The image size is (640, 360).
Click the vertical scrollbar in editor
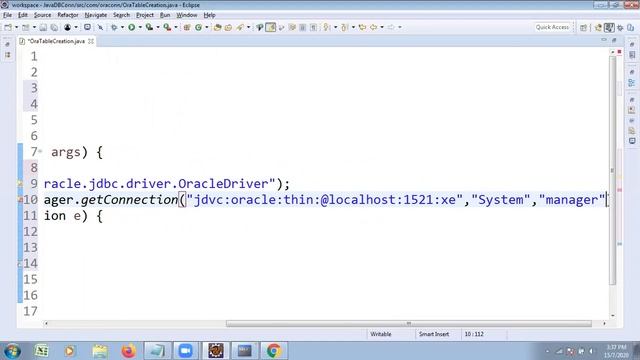pyautogui.click(x=612, y=171)
